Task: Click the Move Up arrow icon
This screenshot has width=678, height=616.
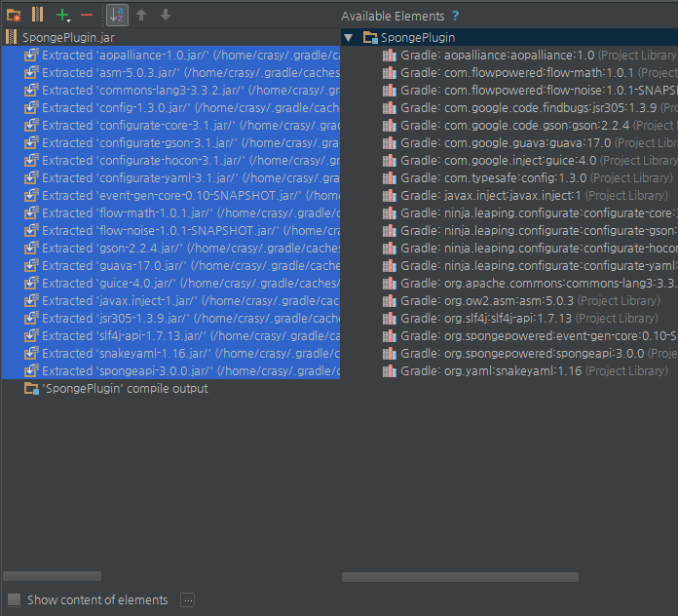Action: click(x=141, y=16)
